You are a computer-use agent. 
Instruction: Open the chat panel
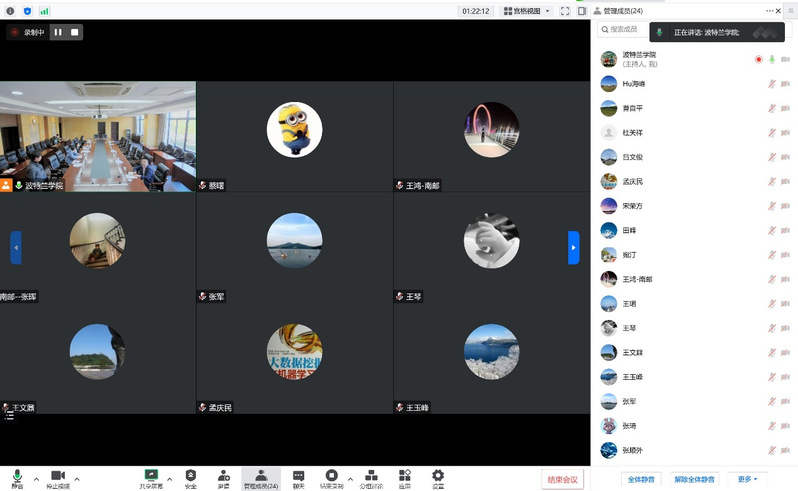point(298,477)
